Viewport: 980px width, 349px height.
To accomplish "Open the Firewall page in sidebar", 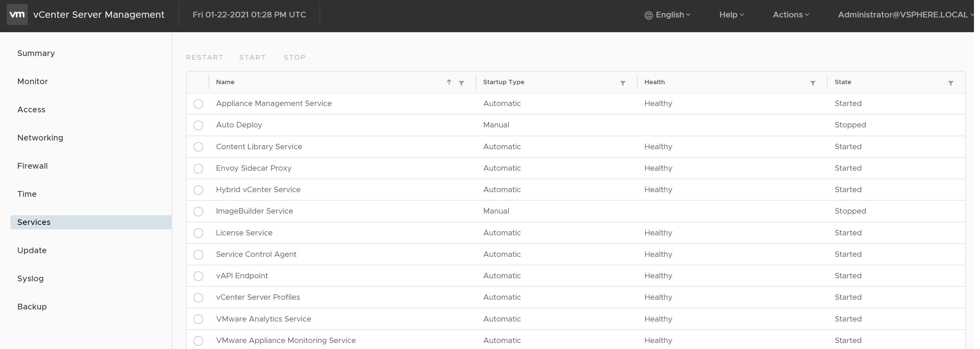I will pyautogui.click(x=32, y=166).
